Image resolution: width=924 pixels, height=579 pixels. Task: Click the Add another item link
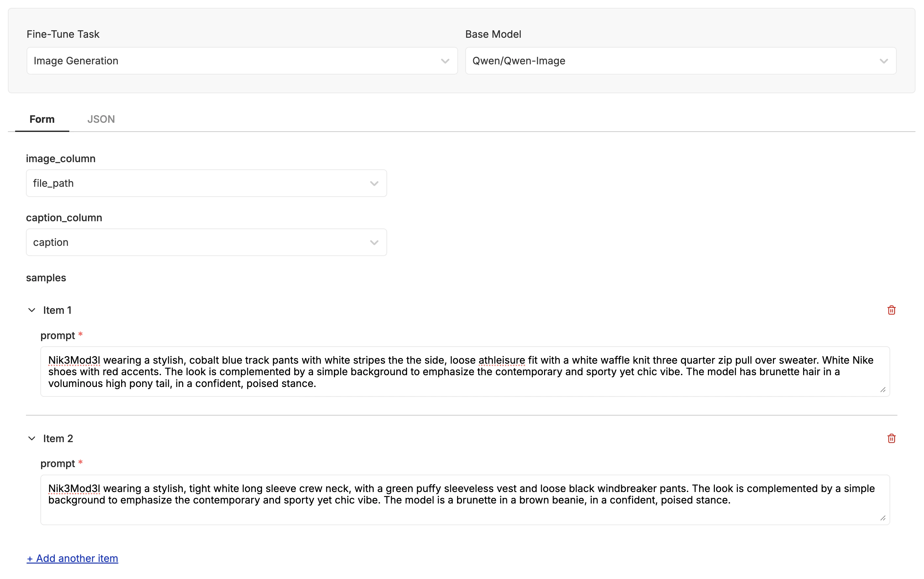point(72,558)
